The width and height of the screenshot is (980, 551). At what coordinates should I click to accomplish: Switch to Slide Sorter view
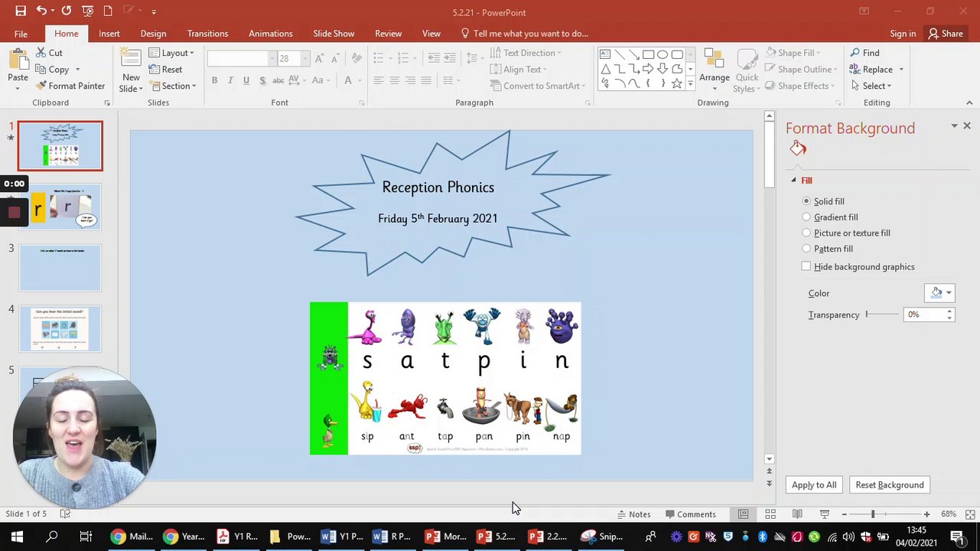pyautogui.click(x=770, y=514)
